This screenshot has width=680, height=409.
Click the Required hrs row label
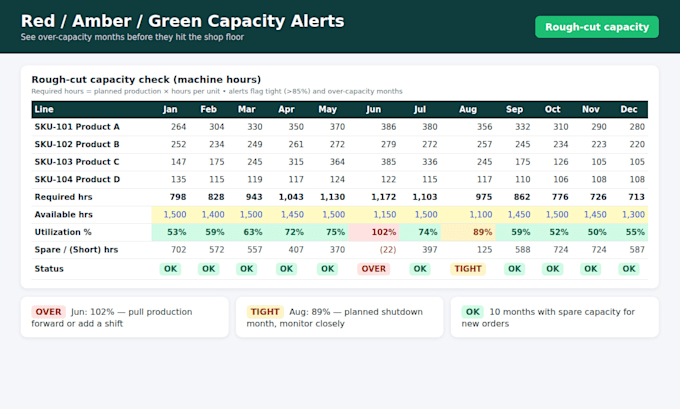click(x=63, y=197)
